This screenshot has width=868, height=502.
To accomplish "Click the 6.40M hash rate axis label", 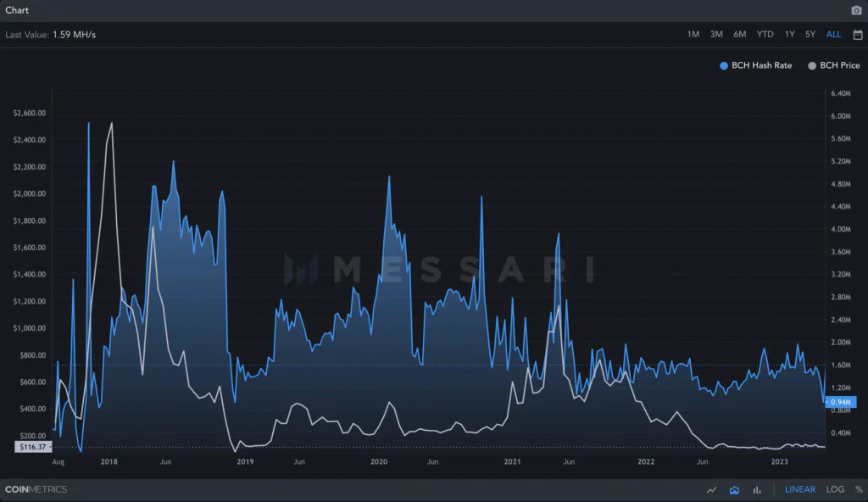I will pos(840,93).
